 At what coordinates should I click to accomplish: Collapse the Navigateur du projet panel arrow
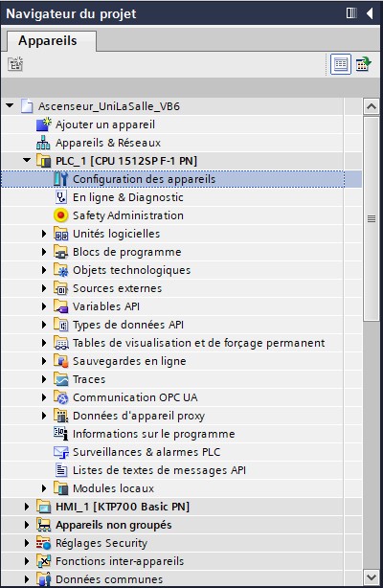(x=370, y=13)
